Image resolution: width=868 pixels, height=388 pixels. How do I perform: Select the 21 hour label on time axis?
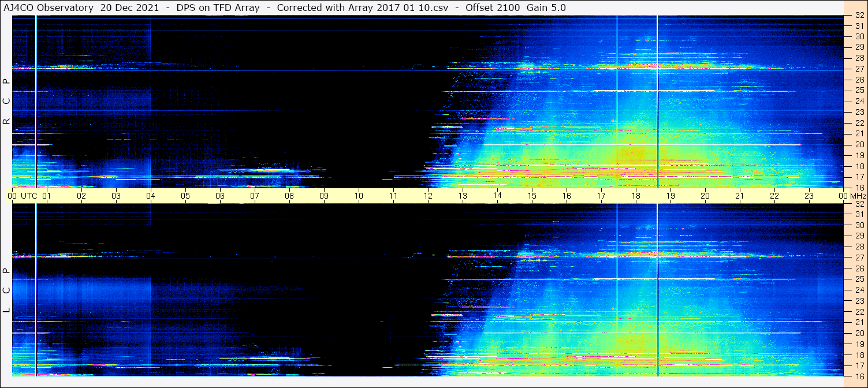click(740, 196)
